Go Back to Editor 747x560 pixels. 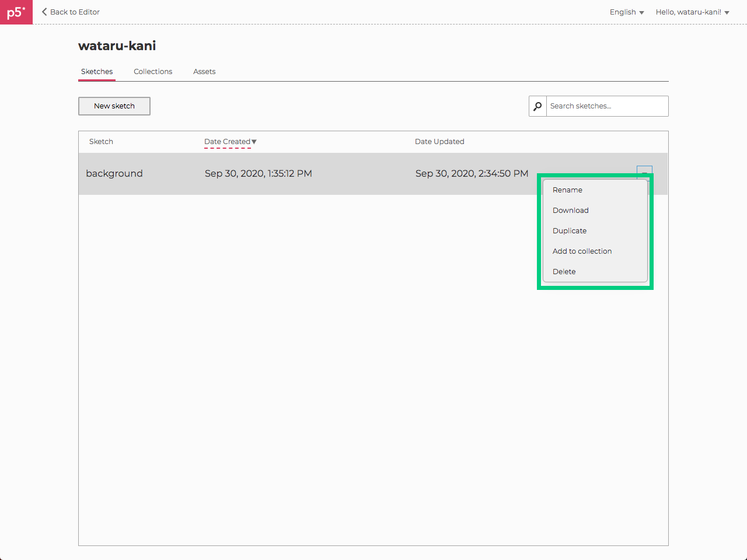tap(71, 12)
